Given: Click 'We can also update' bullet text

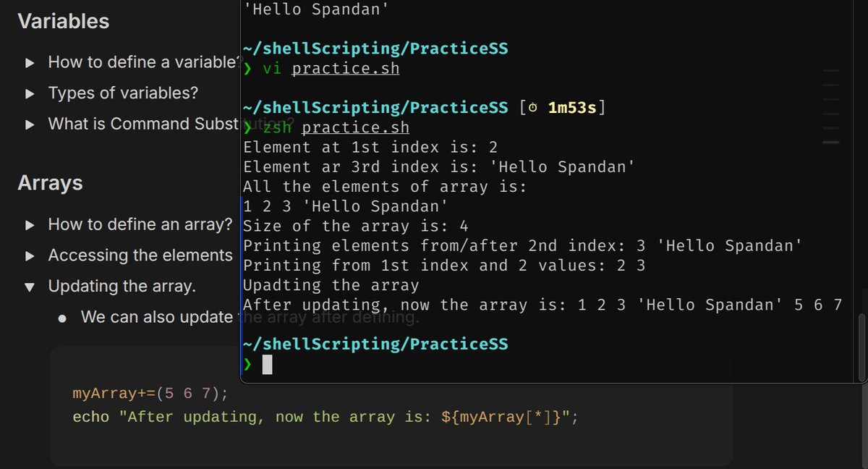Looking at the screenshot, I should coord(157,317).
